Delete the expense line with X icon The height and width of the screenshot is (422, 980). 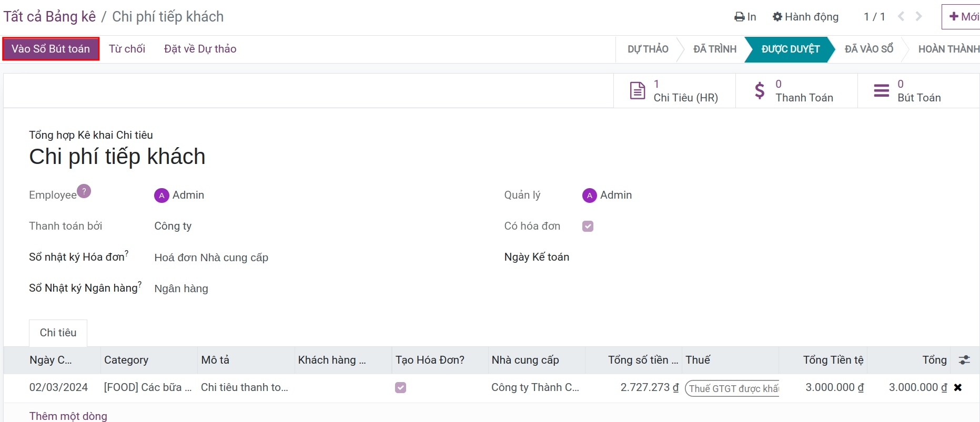(958, 387)
